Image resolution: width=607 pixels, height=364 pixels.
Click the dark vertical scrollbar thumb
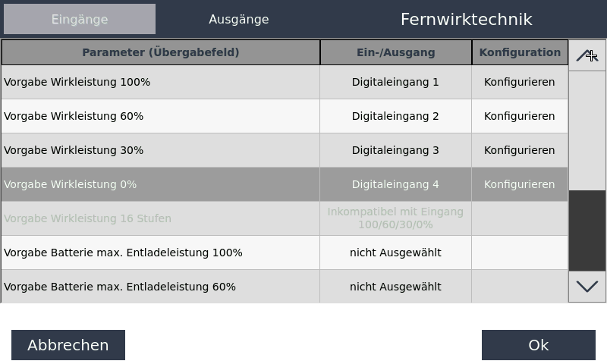(x=587, y=231)
